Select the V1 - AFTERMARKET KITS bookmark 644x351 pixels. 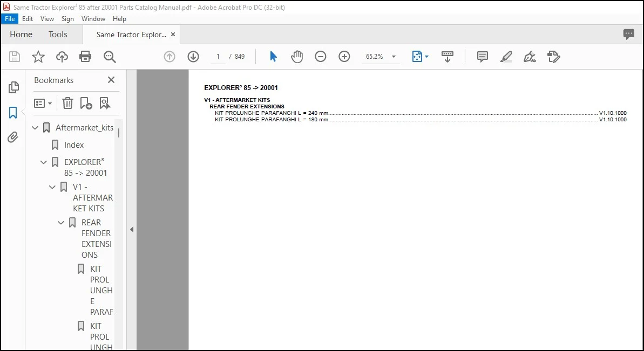[x=93, y=198]
